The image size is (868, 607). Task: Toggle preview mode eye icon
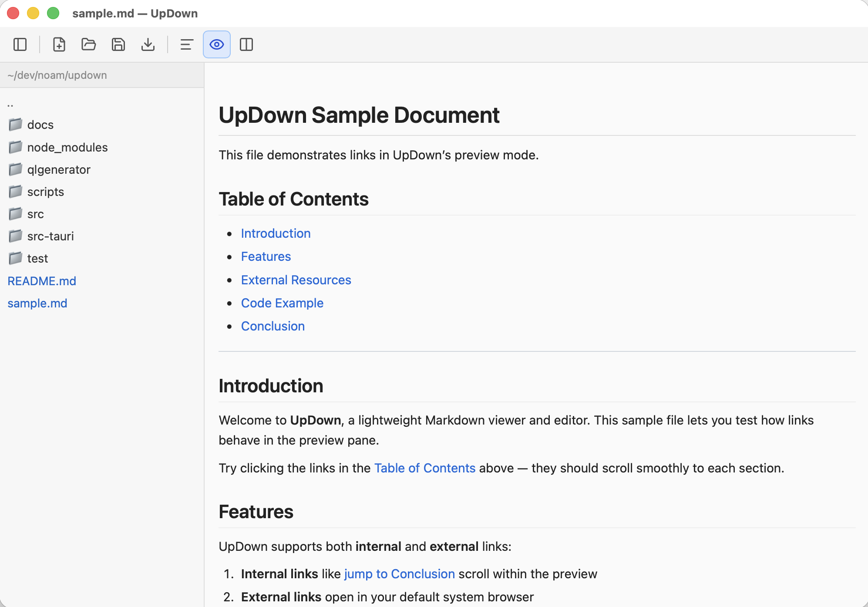point(216,44)
